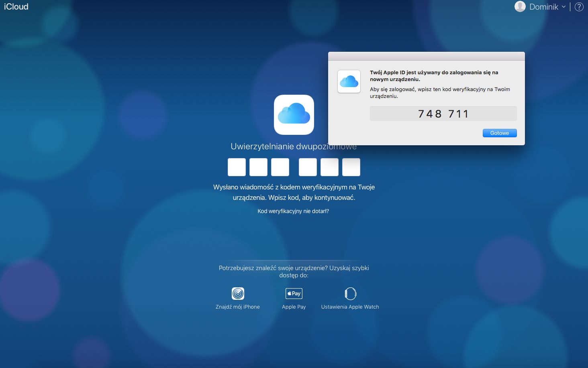Click the dialog's gray title bar
588x368 pixels.
coord(427,56)
